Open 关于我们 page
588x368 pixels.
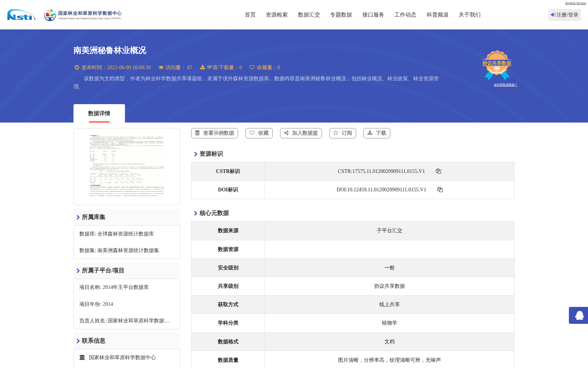pos(470,15)
